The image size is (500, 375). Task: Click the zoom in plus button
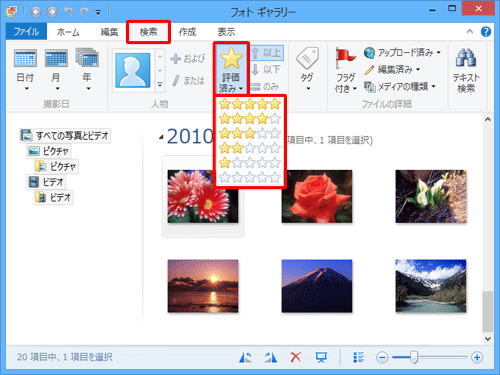click(477, 358)
